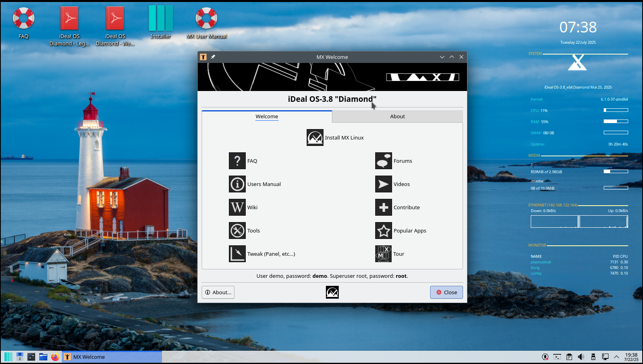The image size is (643, 364).
Task: Click the conky process row in monitor
Action: 579,273
